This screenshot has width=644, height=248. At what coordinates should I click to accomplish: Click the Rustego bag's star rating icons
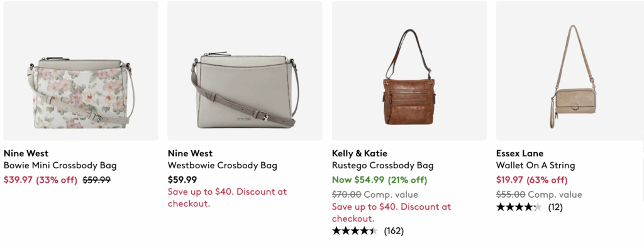355,231
